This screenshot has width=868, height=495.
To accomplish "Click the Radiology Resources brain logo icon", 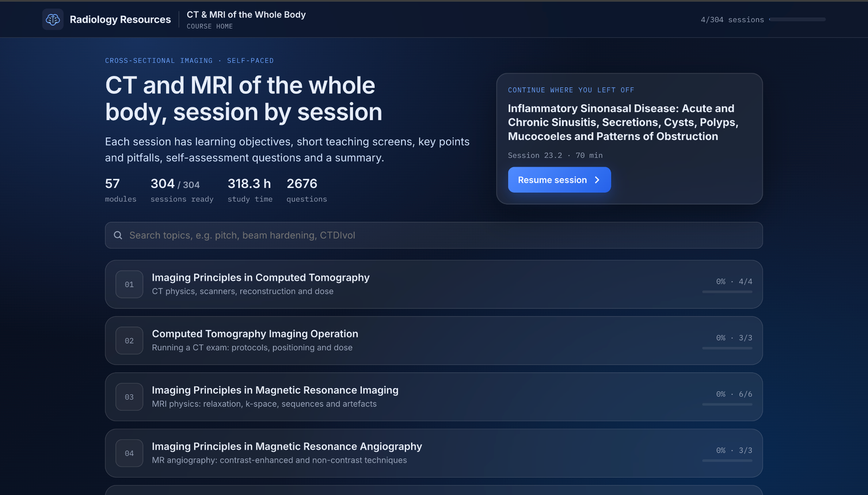I will [53, 20].
